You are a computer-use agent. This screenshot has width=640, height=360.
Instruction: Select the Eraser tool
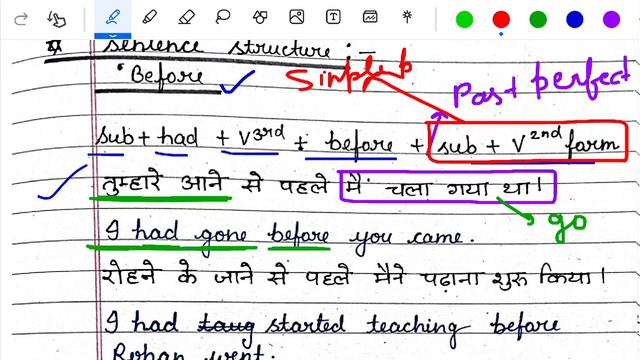187,17
